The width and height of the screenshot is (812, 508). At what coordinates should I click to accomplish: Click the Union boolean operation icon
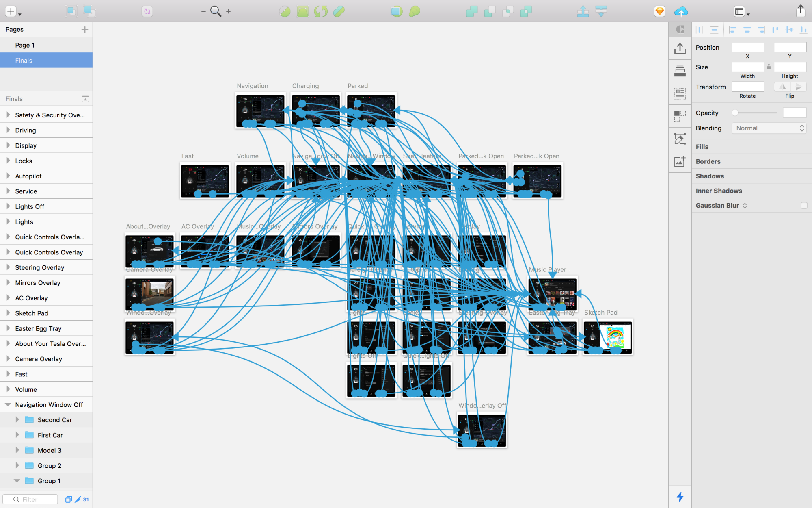pyautogui.click(x=472, y=11)
